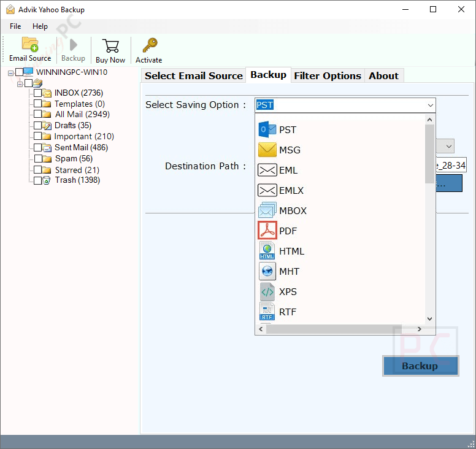
Task: Click the horizontal scroll left arrow
Action: coord(261,329)
